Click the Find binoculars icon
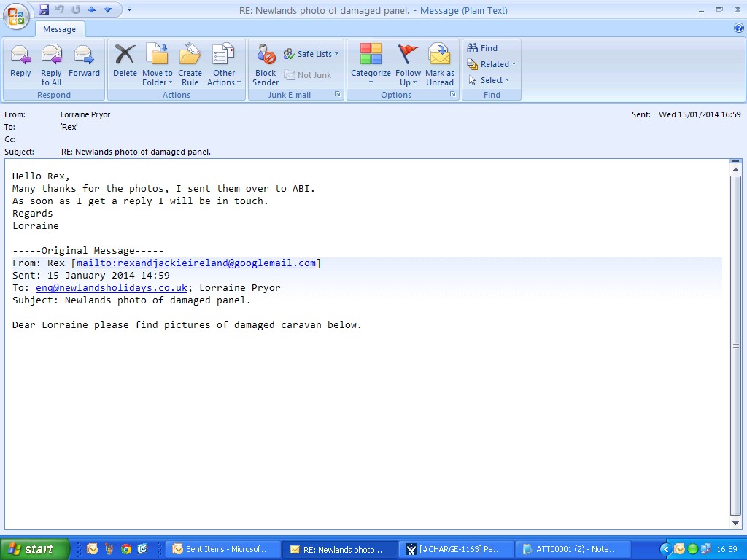This screenshot has width=747, height=560. (473, 48)
